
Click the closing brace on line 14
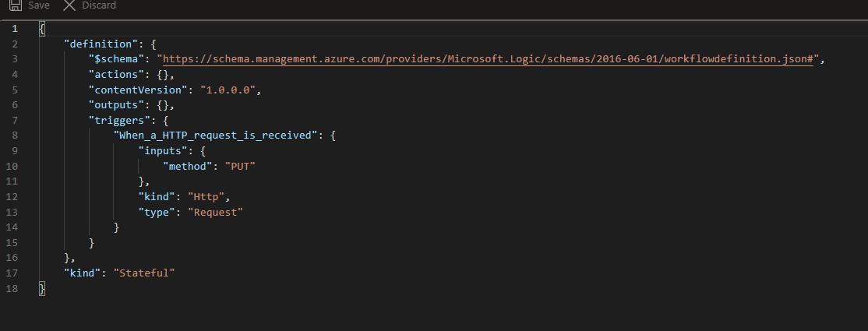pyautogui.click(x=116, y=227)
